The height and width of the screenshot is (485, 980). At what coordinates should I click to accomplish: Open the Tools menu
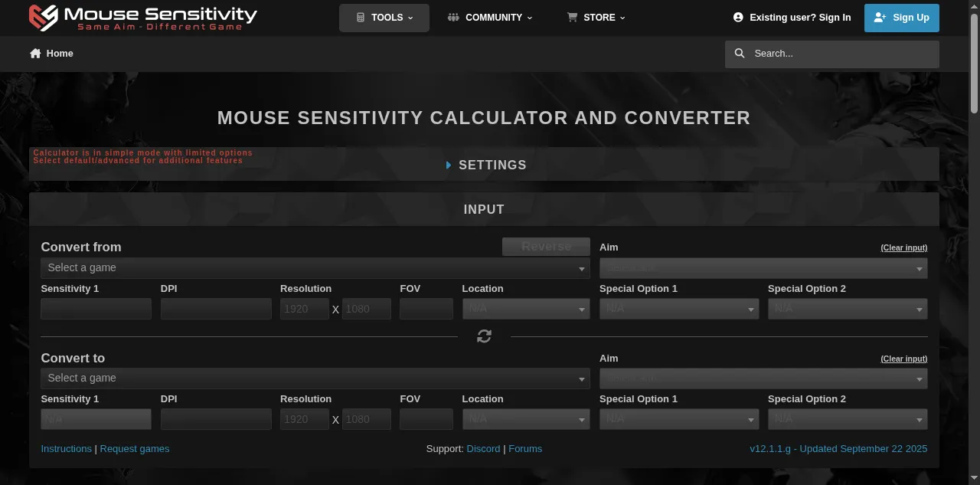384,18
